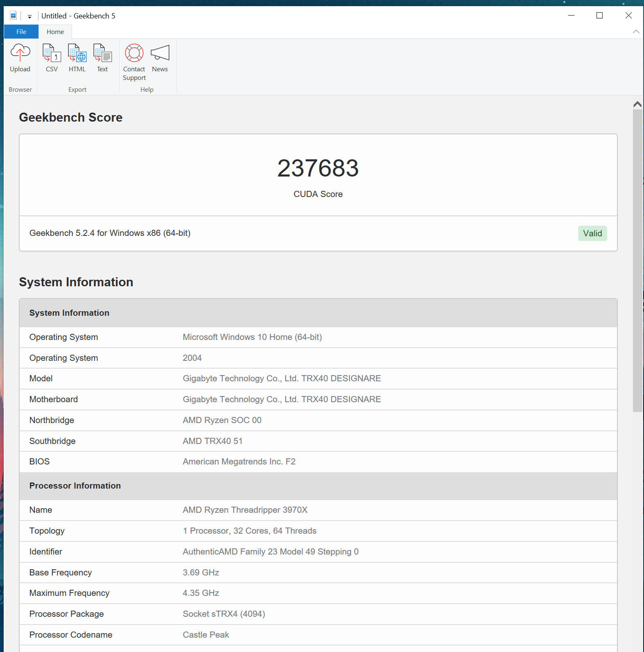The width and height of the screenshot is (644, 652).
Task: Click the 4.35 GHz maximum frequency value
Action: 201,593
